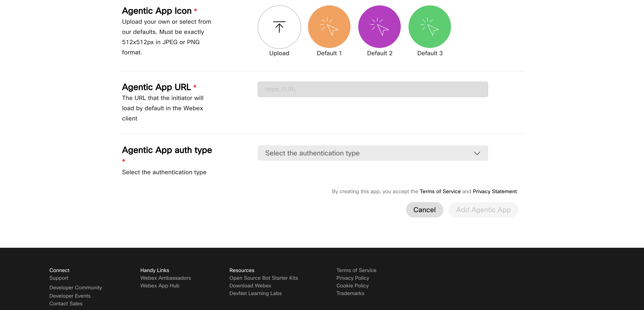This screenshot has width=644, height=310.
Task: Open the authentication type dropdown
Action: [x=372, y=153]
